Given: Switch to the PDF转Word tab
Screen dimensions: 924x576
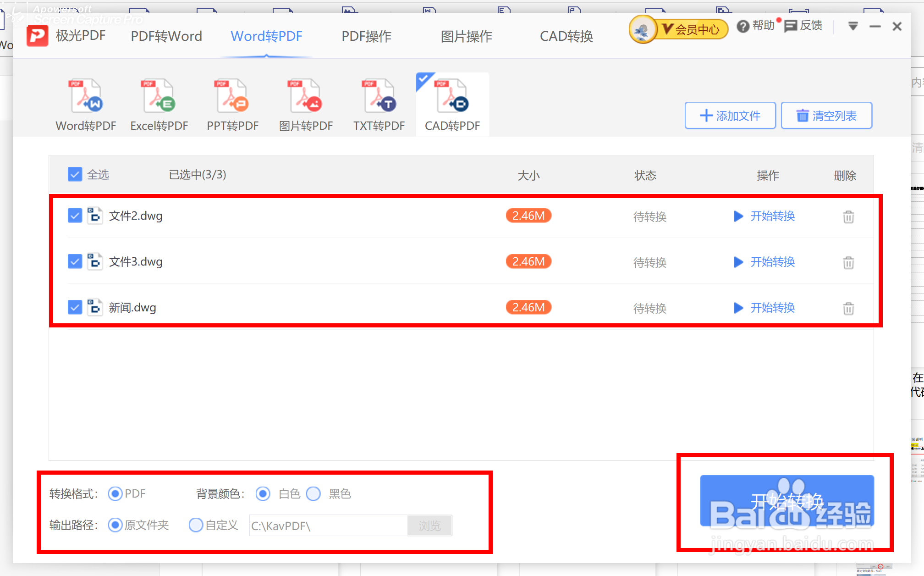Looking at the screenshot, I should pos(166,36).
